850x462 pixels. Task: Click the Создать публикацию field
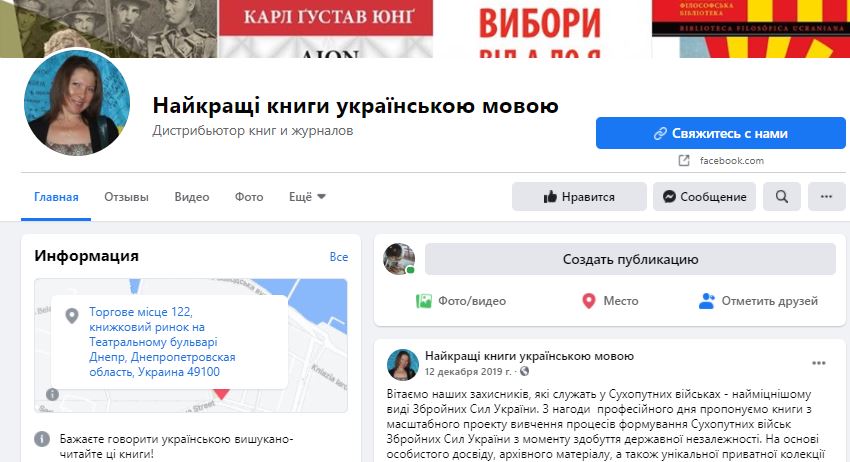pyautogui.click(x=630, y=259)
